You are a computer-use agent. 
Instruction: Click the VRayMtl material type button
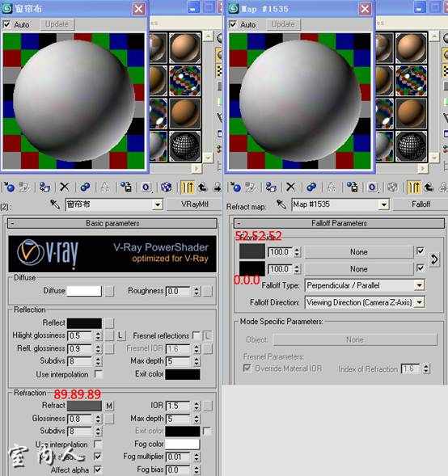pos(195,204)
